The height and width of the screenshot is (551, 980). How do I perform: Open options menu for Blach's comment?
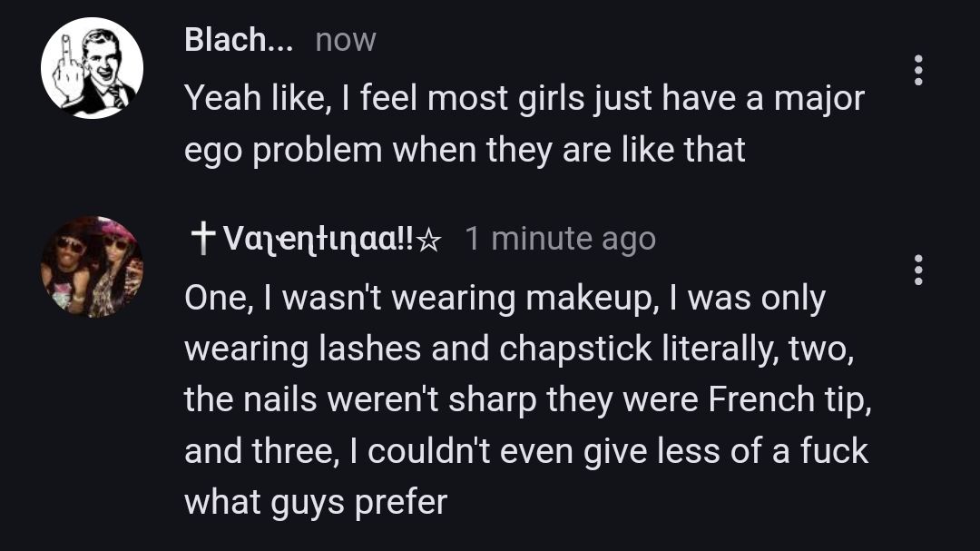[918, 70]
